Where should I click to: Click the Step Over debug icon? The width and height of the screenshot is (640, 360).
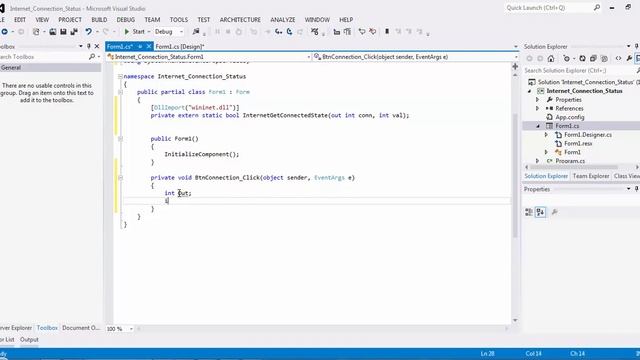click(x=289, y=31)
